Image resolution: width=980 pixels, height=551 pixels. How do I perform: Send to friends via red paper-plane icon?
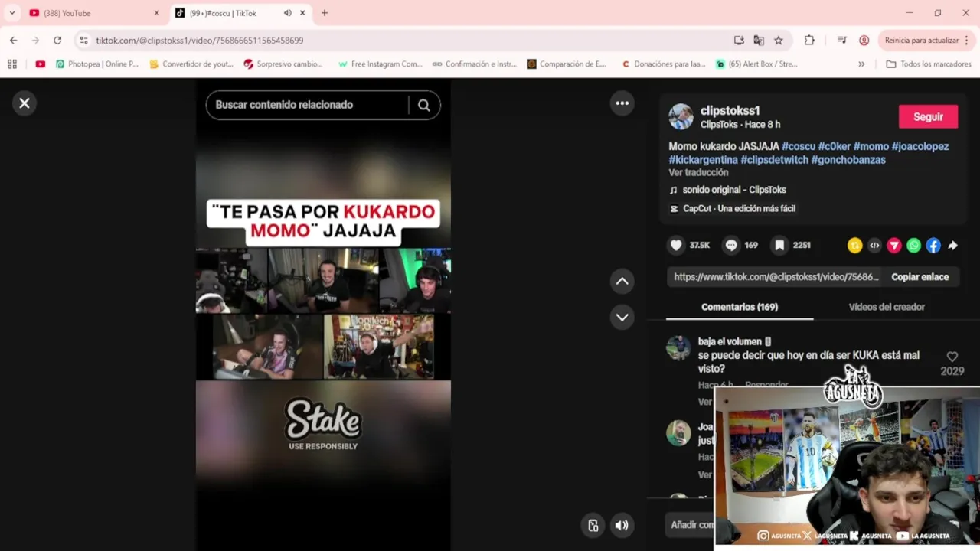click(894, 246)
